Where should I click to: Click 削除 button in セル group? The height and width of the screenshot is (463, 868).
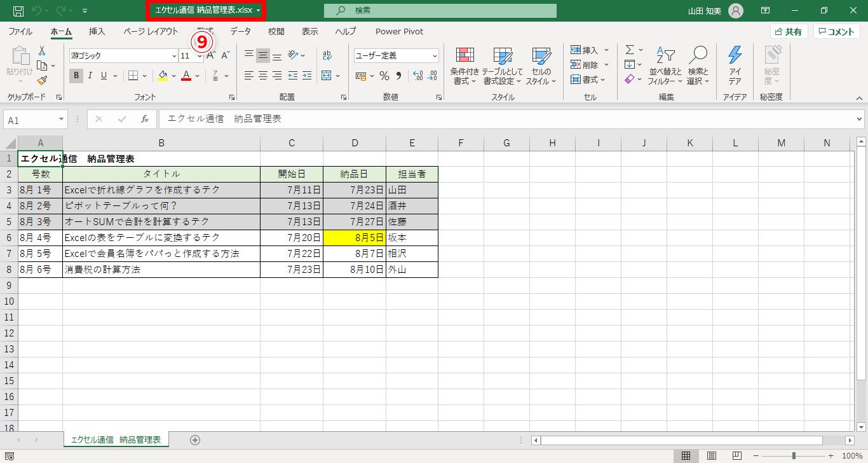click(x=590, y=64)
